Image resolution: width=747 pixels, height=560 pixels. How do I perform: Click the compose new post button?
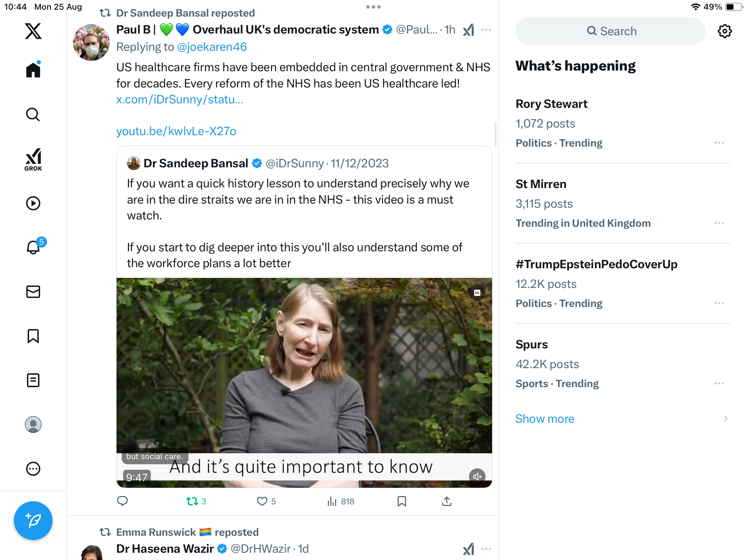(x=33, y=521)
